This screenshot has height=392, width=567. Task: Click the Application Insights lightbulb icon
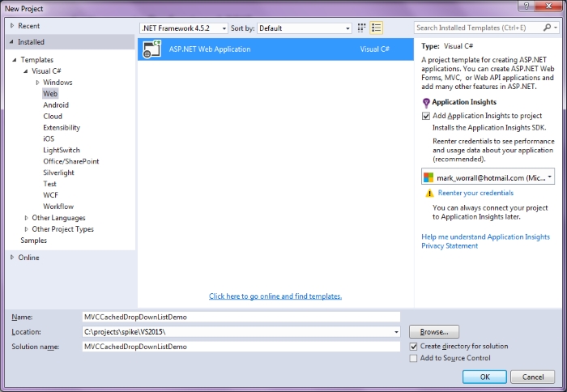pyautogui.click(x=426, y=103)
